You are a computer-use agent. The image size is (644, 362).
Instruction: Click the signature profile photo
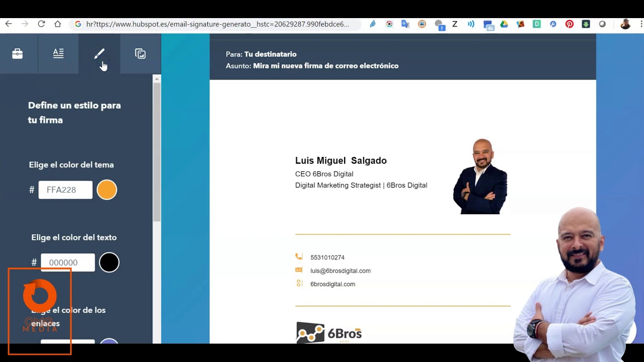(x=480, y=176)
